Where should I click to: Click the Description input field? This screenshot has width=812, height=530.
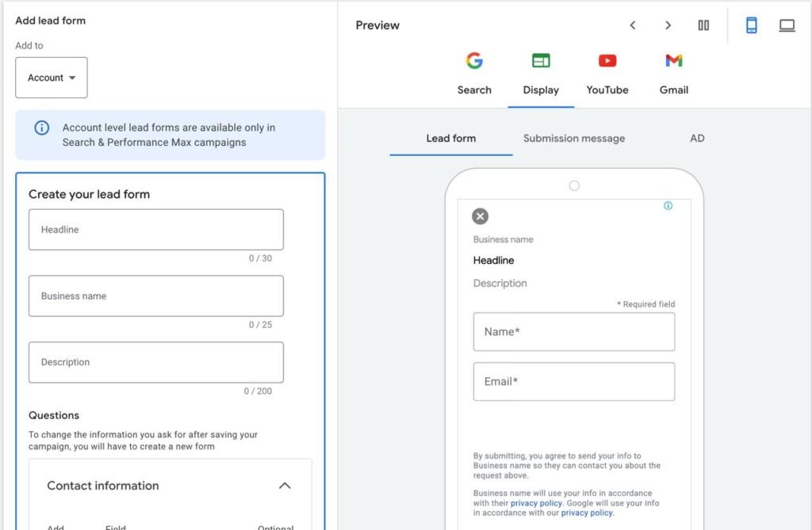point(156,362)
